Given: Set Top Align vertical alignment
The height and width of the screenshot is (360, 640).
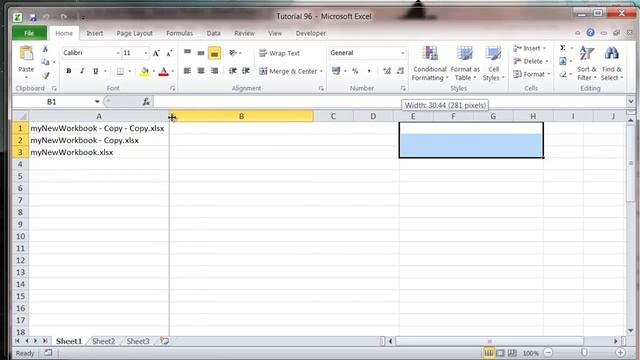Looking at the screenshot, I should [187, 53].
